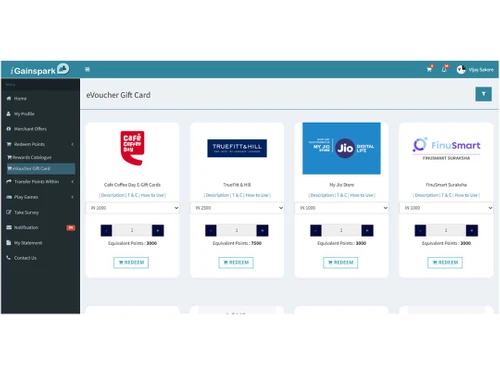Screen dimensions: 500x375
Task: Open T & C link for FinuSmart Suraksha
Action: click(x=447, y=195)
